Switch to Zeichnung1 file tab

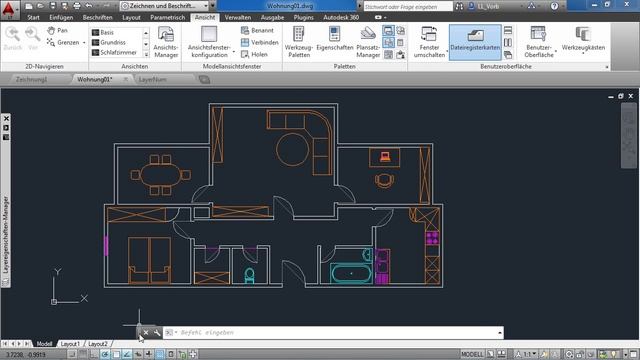click(x=31, y=80)
